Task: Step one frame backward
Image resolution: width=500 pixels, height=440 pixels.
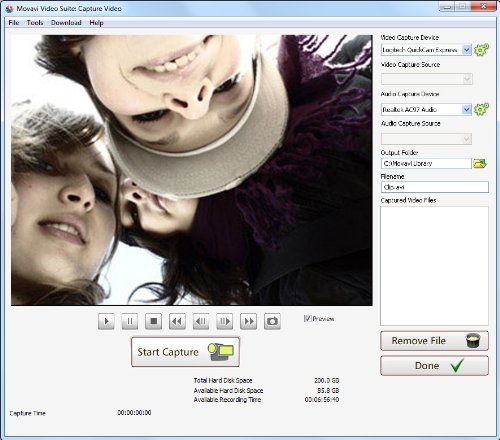Action: (201, 321)
